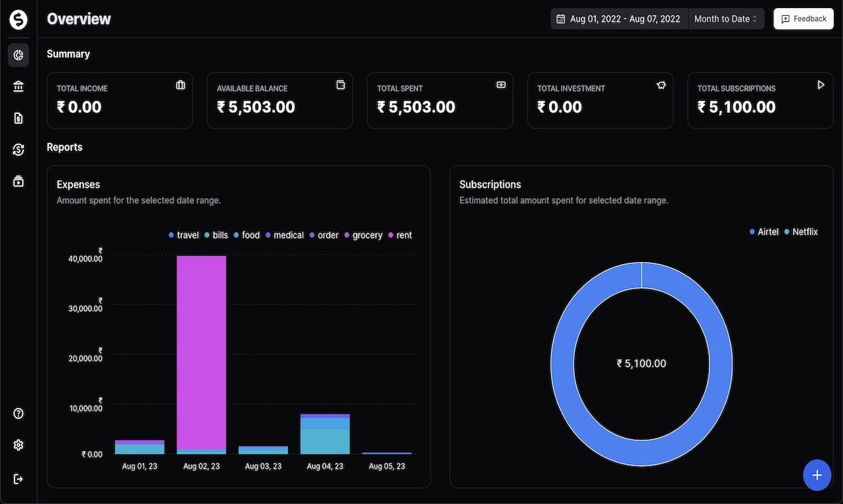This screenshot has height=504, width=843.
Task: Click the Aug 04, 23 expenses bar
Action: tap(325, 434)
